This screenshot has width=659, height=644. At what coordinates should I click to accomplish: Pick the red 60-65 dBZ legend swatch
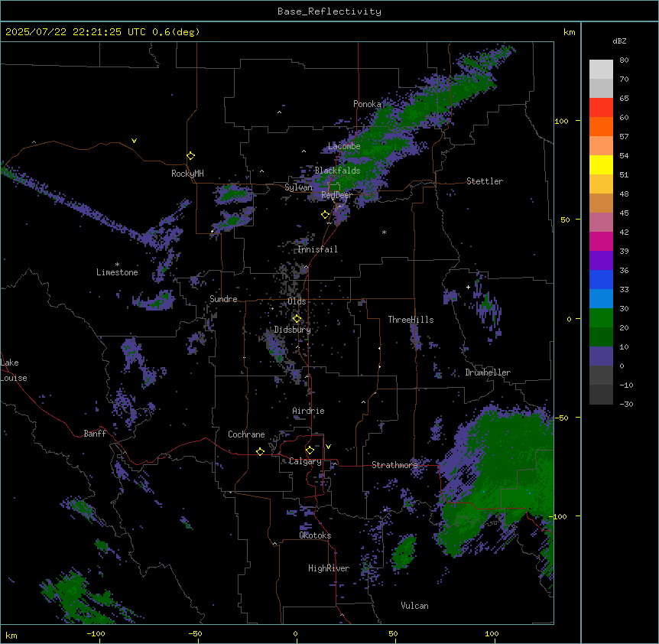tap(601, 107)
